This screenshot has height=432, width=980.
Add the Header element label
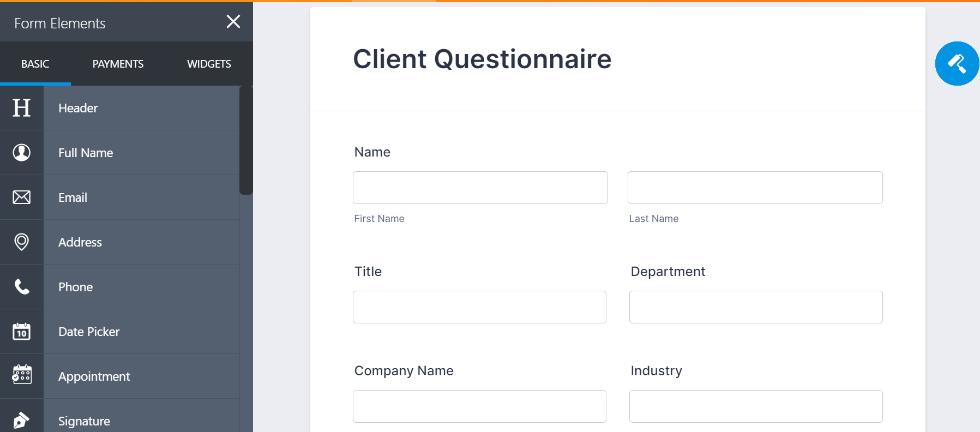click(x=78, y=108)
